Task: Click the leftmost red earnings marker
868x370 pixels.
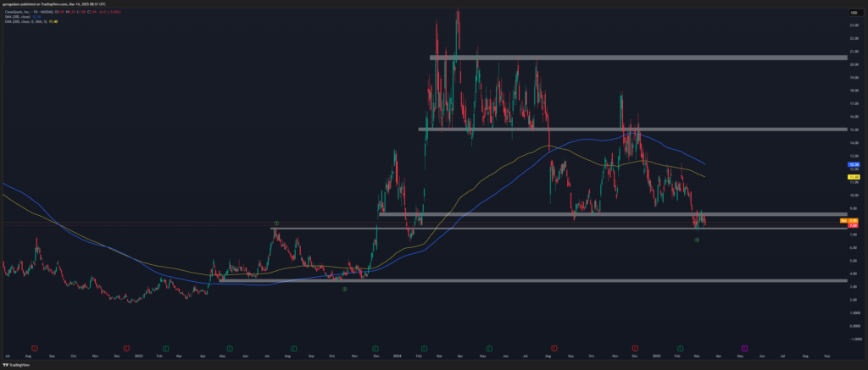Action: (35, 348)
